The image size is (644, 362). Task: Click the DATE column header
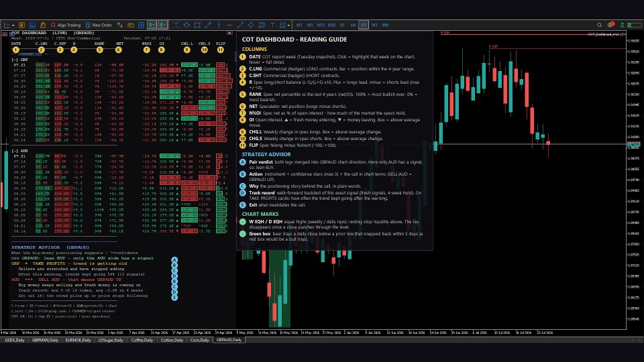tap(16, 44)
